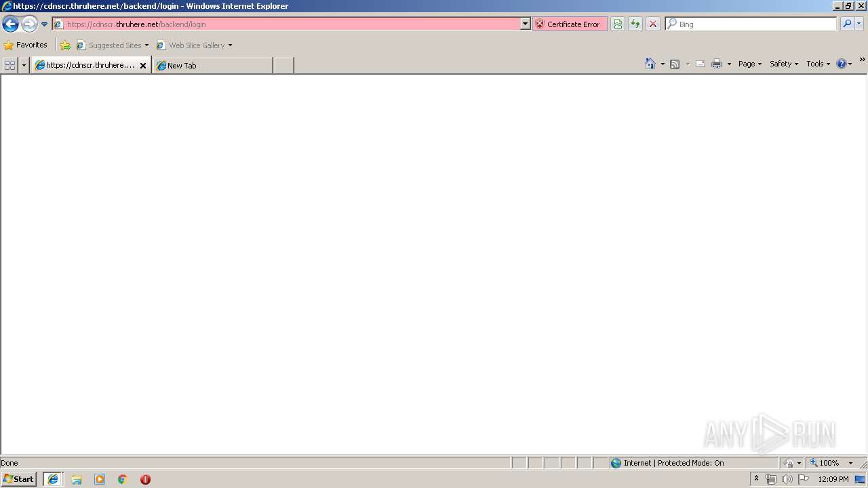Click the Add to Favorites Bar icon
The height and width of the screenshot is (488, 868).
coord(65,45)
